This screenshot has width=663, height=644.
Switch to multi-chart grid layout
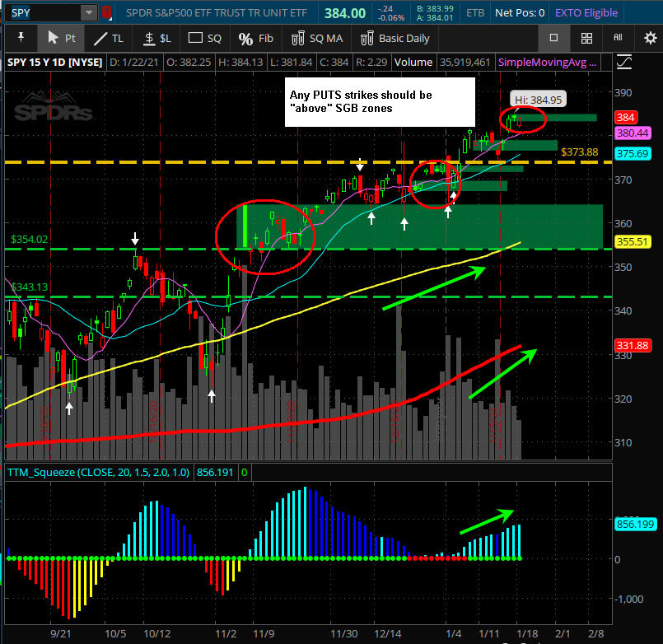coord(586,38)
